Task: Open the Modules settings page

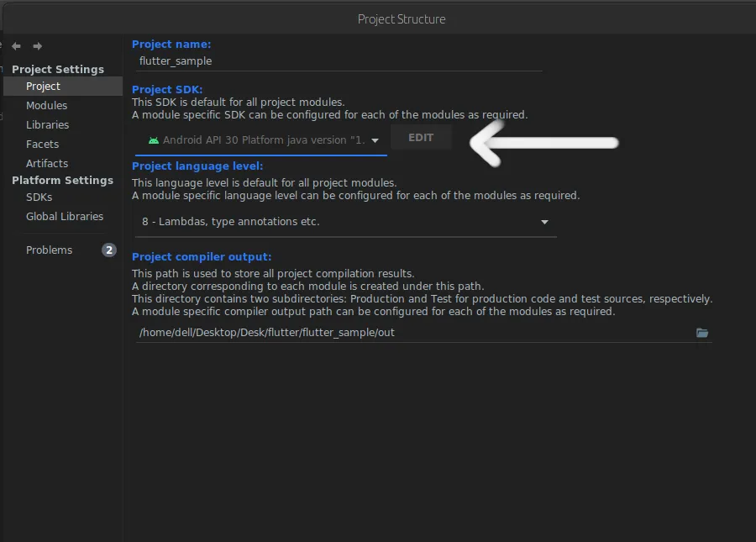Action: click(x=47, y=106)
